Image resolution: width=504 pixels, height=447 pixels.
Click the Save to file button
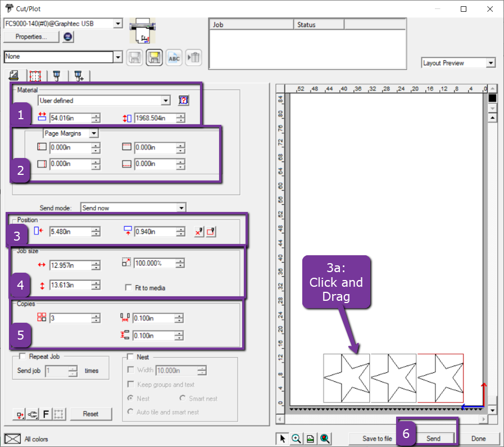click(x=377, y=439)
